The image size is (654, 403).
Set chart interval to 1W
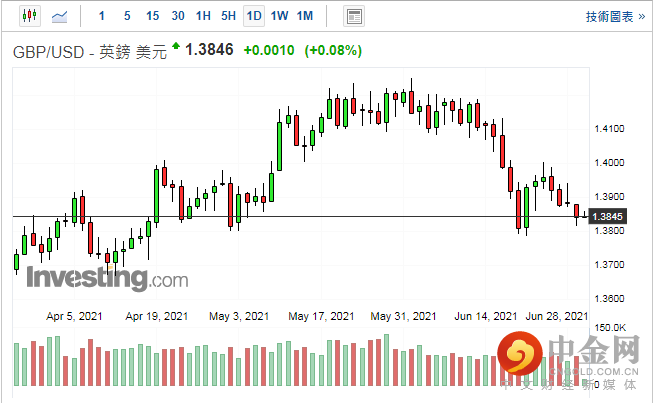pyautogui.click(x=279, y=16)
